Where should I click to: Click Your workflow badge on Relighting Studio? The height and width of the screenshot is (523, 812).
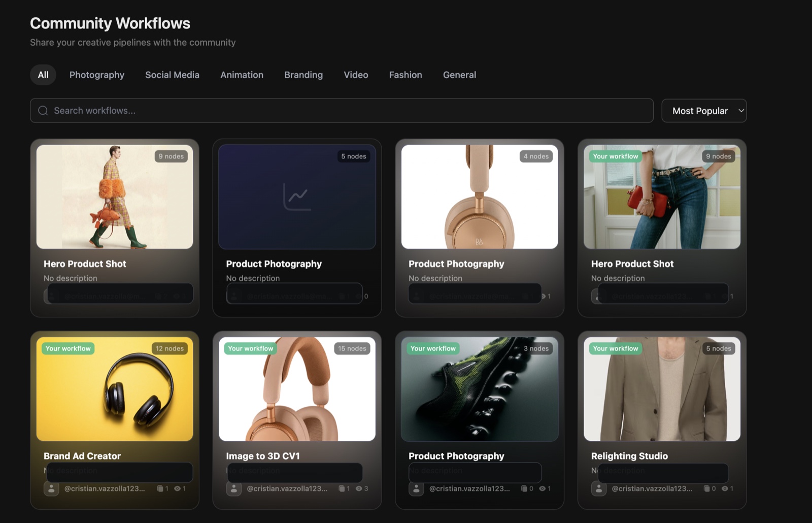click(616, 348)
